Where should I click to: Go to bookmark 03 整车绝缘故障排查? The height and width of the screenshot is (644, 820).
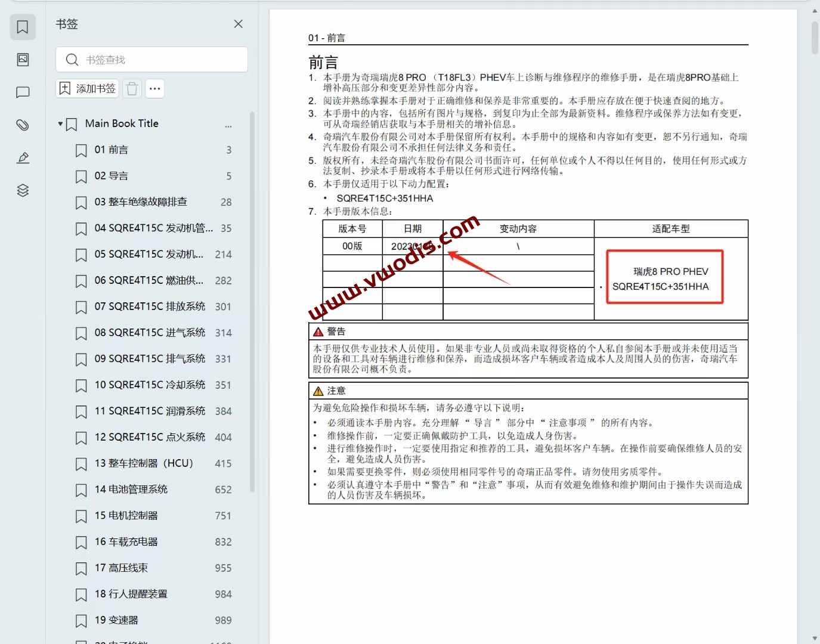(141, 202)
